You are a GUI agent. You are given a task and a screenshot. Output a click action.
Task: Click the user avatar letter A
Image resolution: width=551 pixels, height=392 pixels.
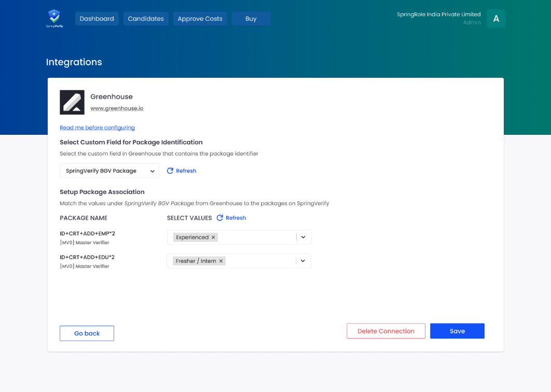(496, 19)
